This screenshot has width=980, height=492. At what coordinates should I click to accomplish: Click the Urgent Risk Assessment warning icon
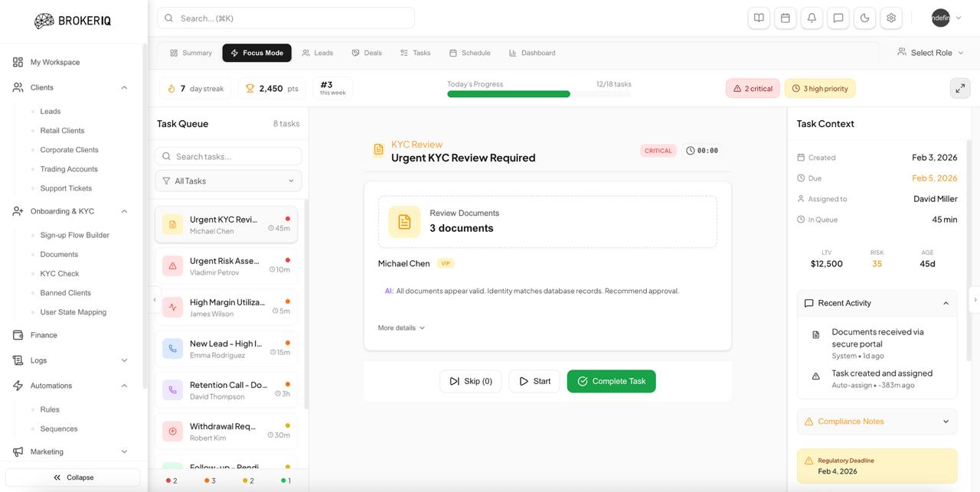tap(172, 266)
